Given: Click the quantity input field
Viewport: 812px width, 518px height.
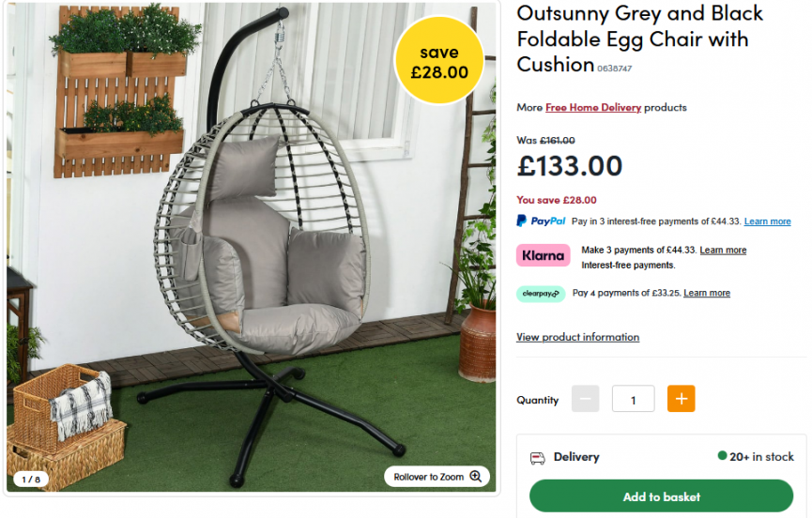Looking at the screenshot, I should tap(633, 399).
